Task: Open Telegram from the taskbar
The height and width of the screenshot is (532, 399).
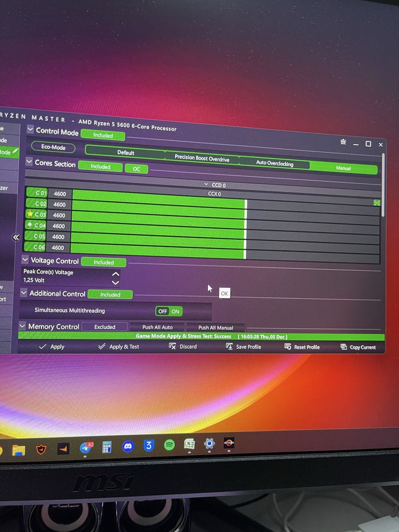Action: coord(86,448)
